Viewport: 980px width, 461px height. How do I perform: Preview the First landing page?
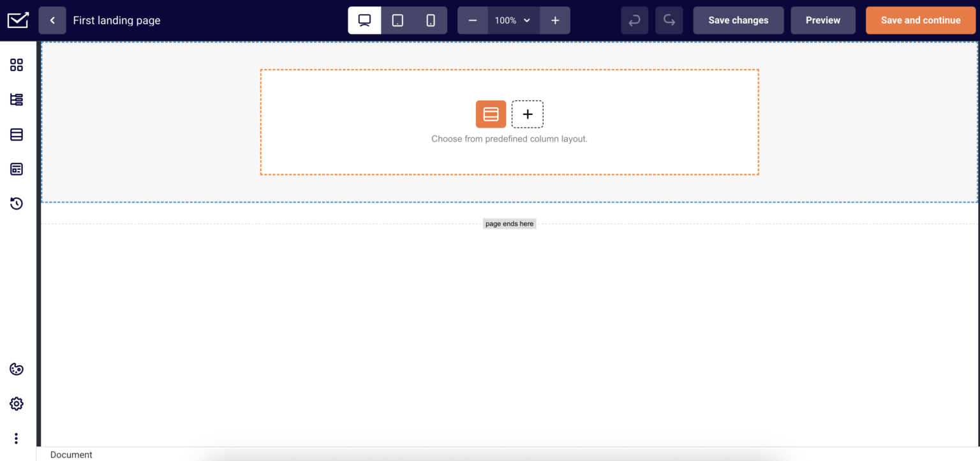(x=822, y=20)
